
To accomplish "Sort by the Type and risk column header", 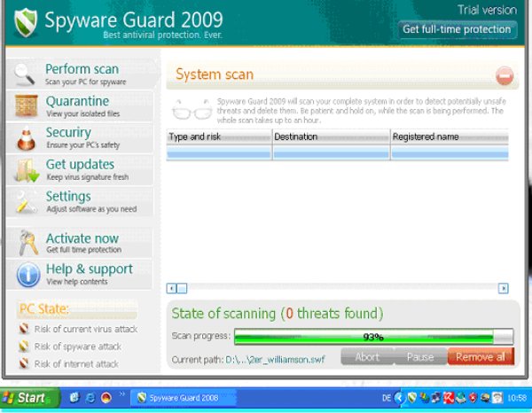I will point(218,137).
